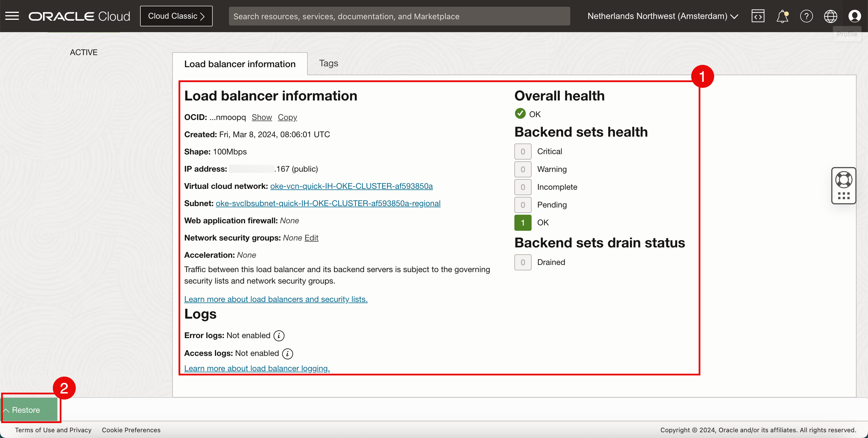Screen dimensions: 868x438
Task: Open the notifications bell
Action: coord(782,16)
